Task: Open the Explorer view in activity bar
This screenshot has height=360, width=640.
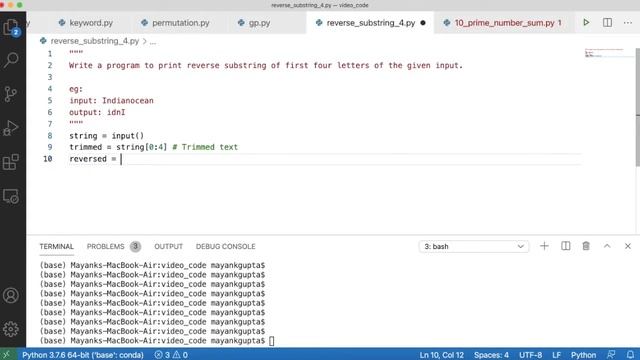Action: tap(11, 27)
